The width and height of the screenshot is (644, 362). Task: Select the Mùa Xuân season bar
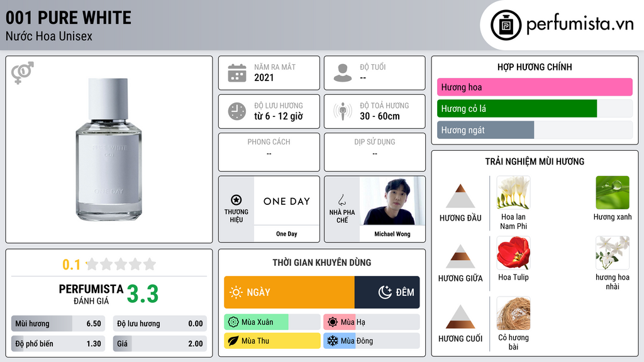click(x=272, y=322)
